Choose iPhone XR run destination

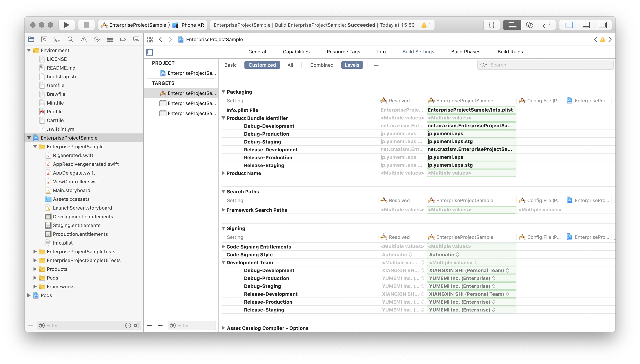tap(188, 25)
